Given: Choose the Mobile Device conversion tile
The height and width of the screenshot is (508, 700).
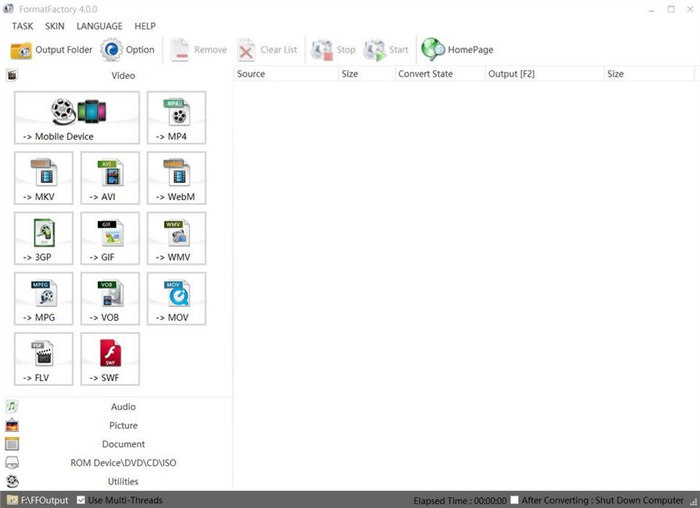Looking at the screenshot, I should pos(77,118).
